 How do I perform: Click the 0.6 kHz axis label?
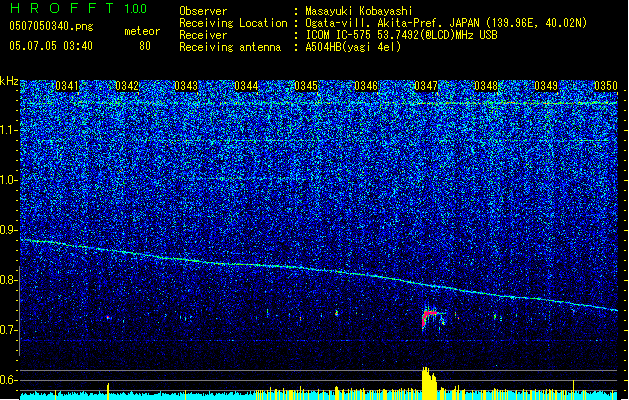tap(9, 380)
